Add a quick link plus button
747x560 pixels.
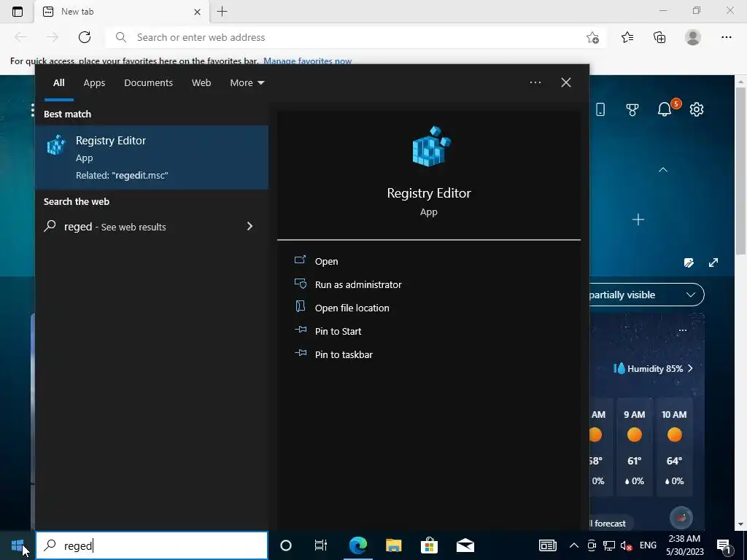[638, 219]
